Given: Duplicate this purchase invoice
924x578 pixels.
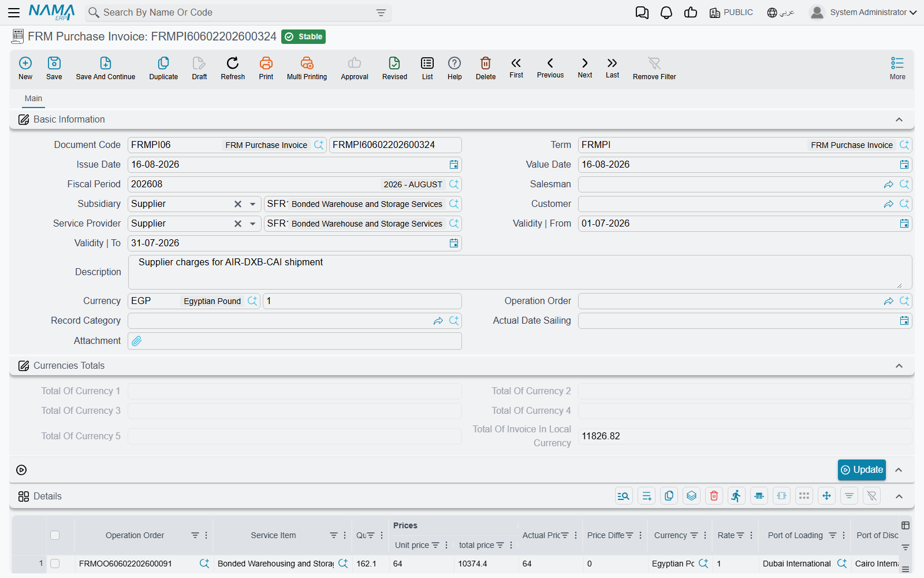Looking at the screenshot, I should pyautogui.click(x=163, y=68).
